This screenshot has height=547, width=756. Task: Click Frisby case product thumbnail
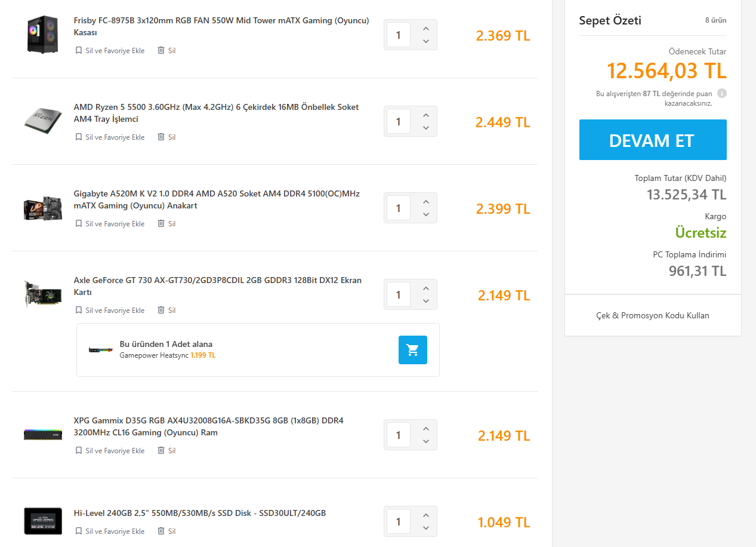click(x=43, y=35)
